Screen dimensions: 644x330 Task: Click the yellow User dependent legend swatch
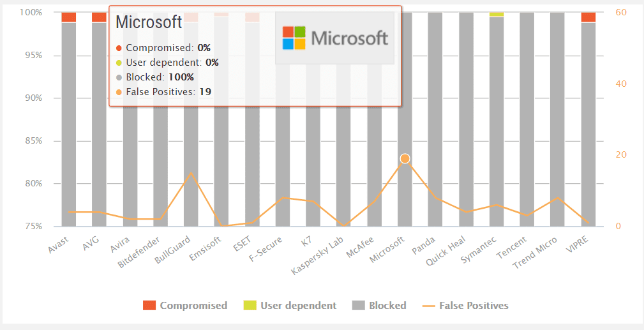coord(250,306)
